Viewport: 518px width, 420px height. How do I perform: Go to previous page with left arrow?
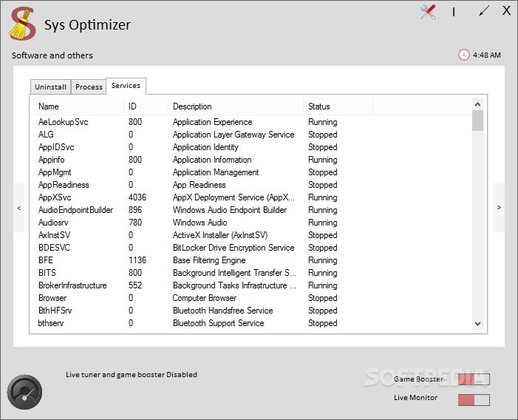tap(18, 208)
